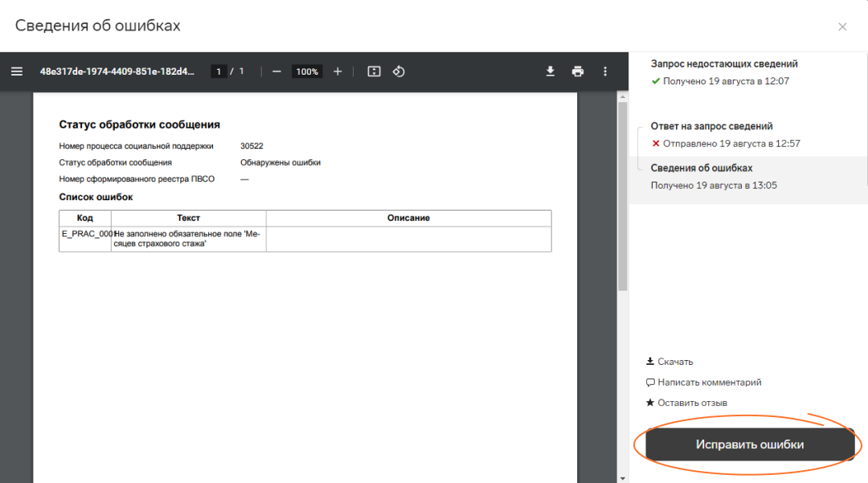Click Оставить отзыв link
The height and width of the screenshot is (483, 868).
point(686,403)
